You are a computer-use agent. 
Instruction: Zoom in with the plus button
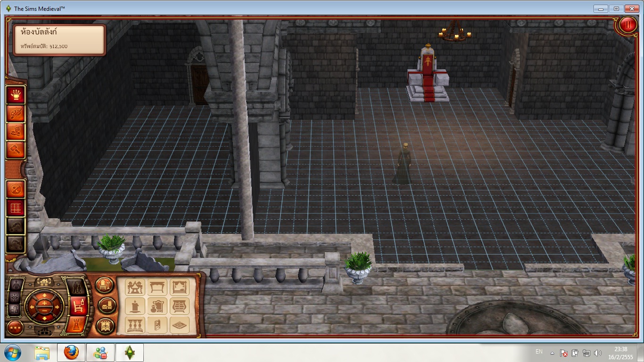point(44,303)
